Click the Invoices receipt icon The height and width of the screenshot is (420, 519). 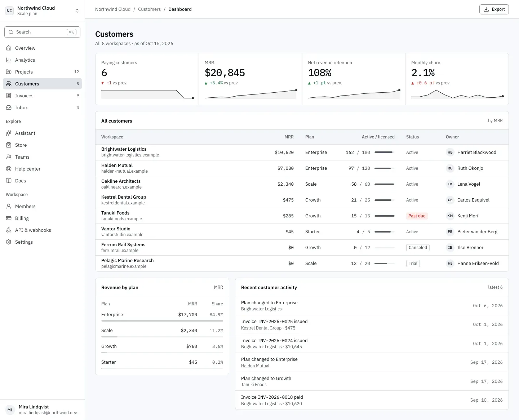point(9,96)
